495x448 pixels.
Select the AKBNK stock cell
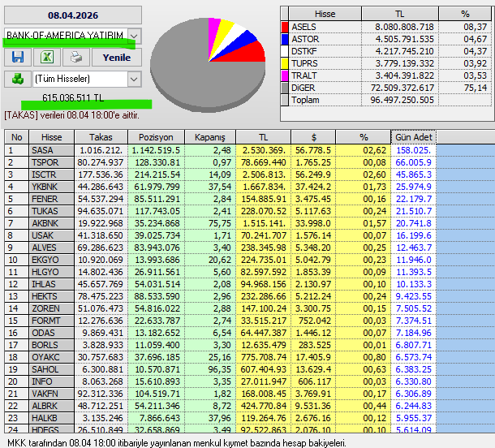(x=52, y=223)
